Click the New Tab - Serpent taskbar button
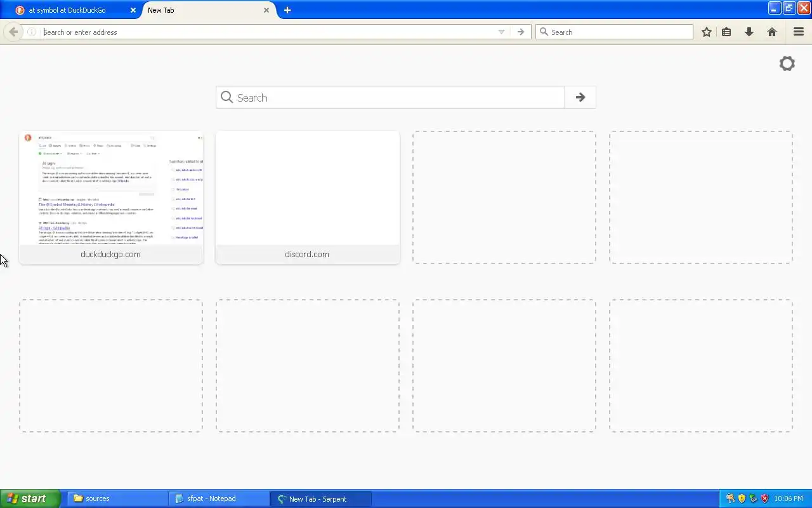 [320, 498]
